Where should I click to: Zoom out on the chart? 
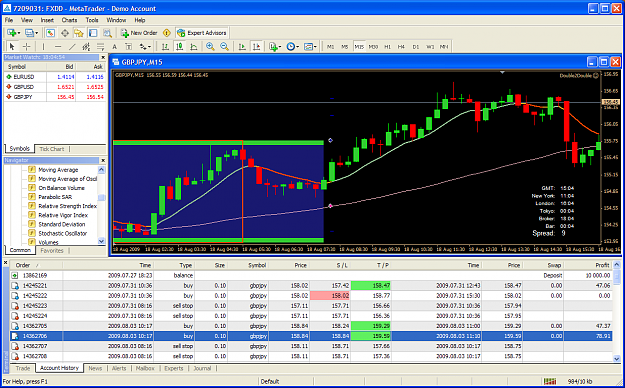(224, 47)
